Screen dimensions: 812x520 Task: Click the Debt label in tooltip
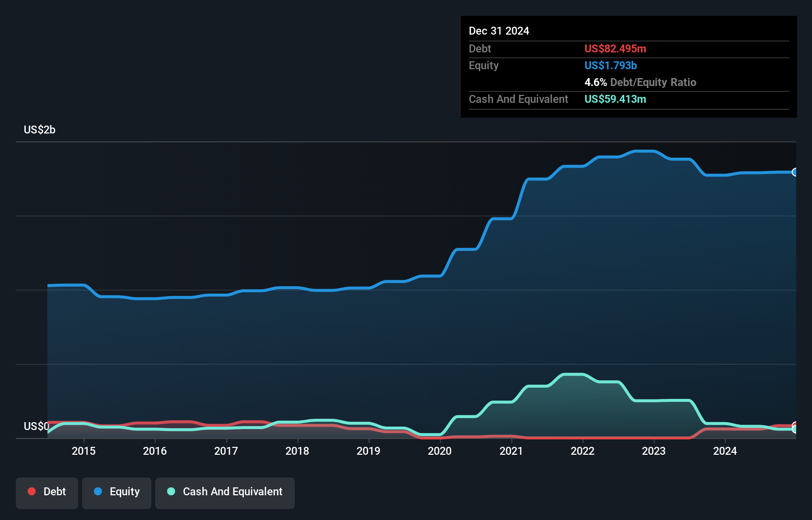480,48
